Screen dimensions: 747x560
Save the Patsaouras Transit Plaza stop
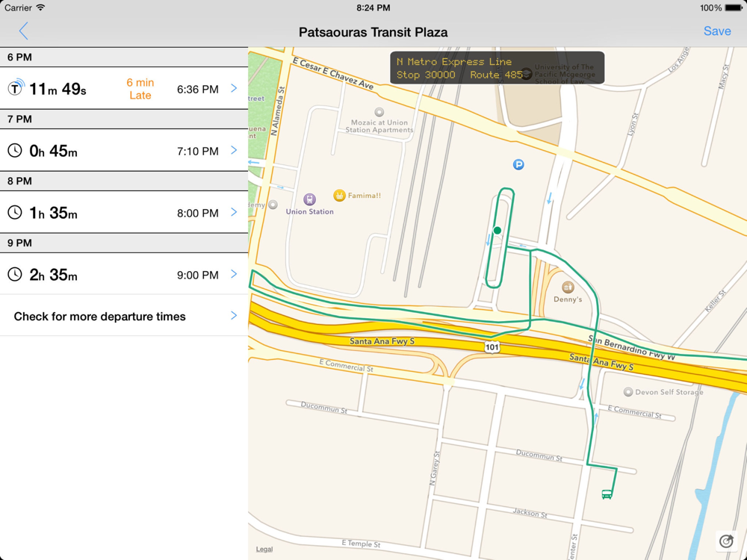tap(717, 31)
